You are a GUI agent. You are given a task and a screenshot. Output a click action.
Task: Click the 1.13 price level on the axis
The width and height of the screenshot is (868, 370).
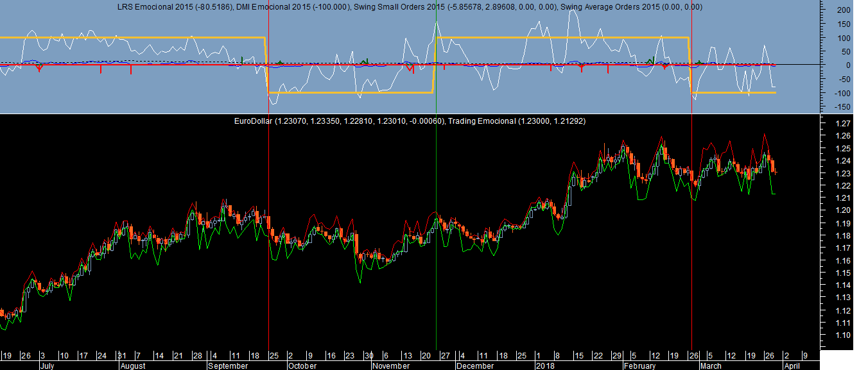click(843, 298)
